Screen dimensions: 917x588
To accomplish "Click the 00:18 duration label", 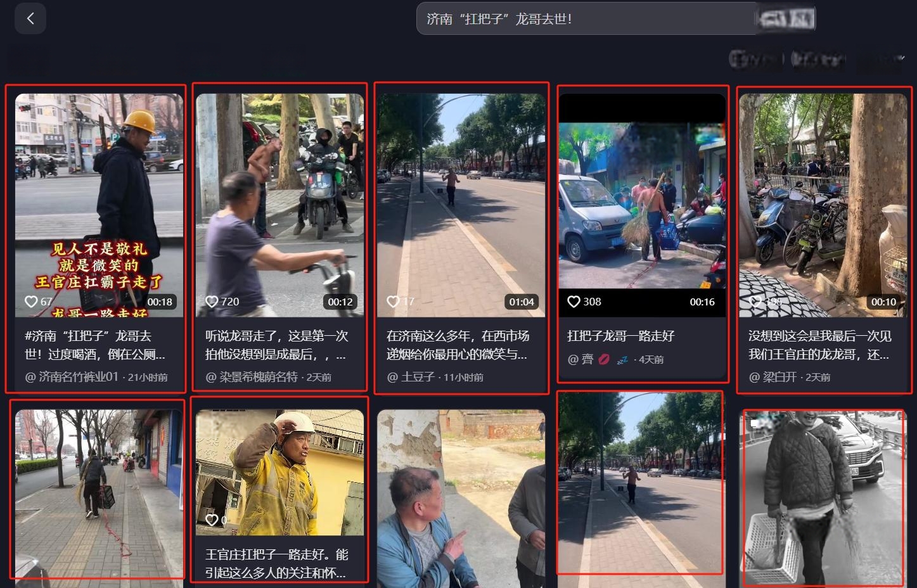I will coord(160,302).
